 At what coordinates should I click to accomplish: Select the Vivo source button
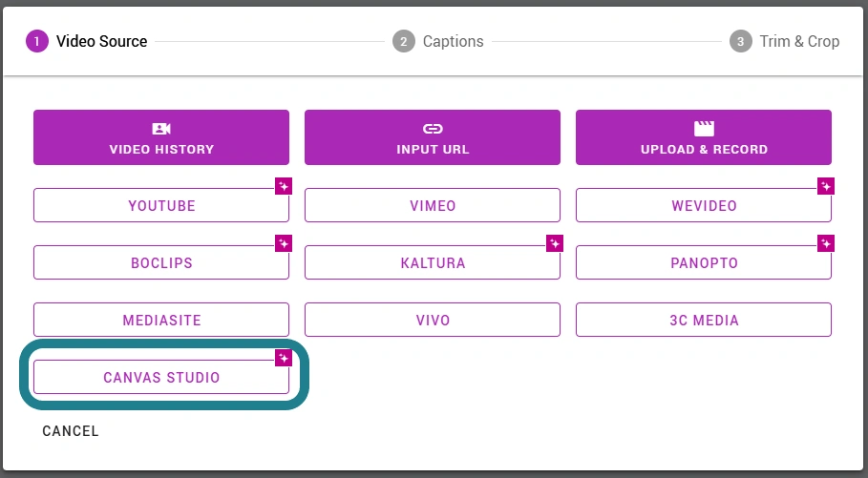coord(433,320)
